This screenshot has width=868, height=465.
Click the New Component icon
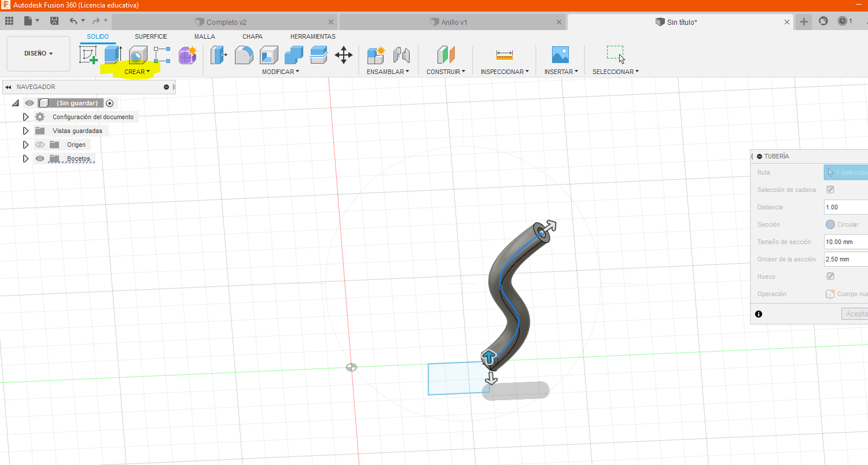[x=376, y=55]
